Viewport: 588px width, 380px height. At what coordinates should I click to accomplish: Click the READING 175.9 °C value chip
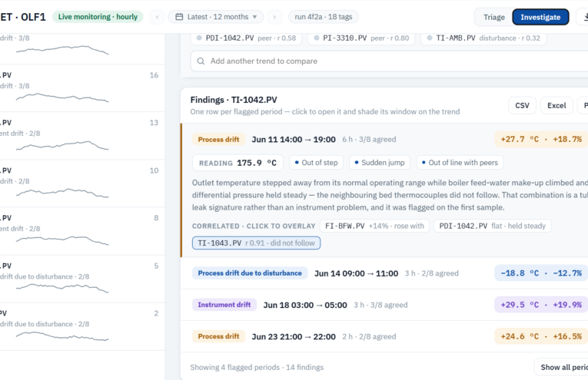(x=238, y=163)
